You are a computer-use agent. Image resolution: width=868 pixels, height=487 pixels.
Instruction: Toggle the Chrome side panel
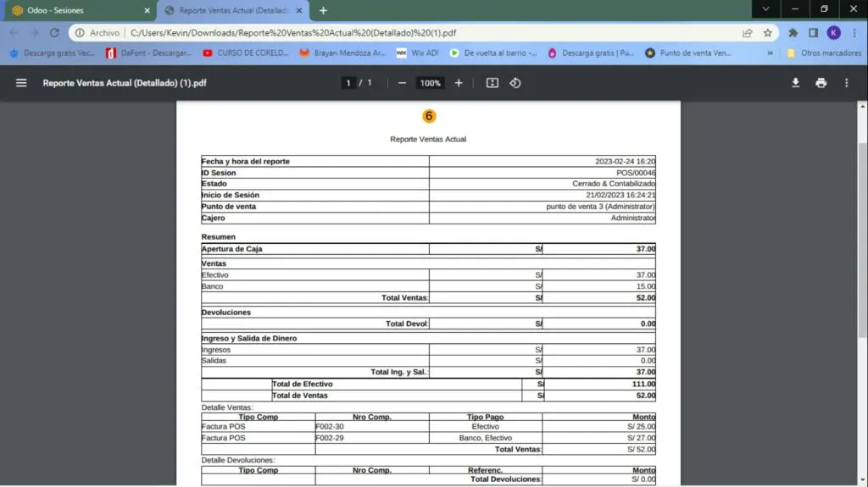click(813, 33)
